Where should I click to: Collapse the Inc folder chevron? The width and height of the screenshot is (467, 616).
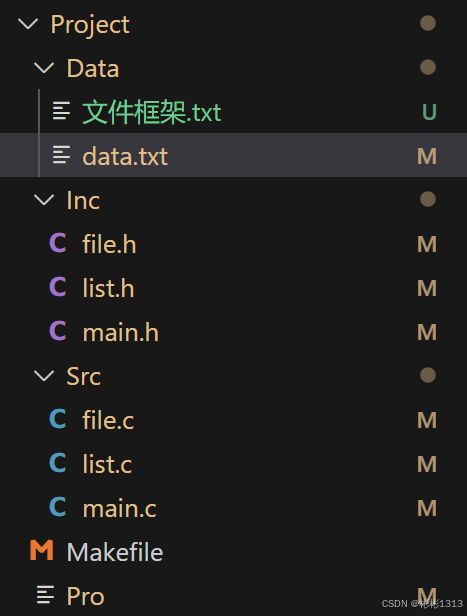44,200
